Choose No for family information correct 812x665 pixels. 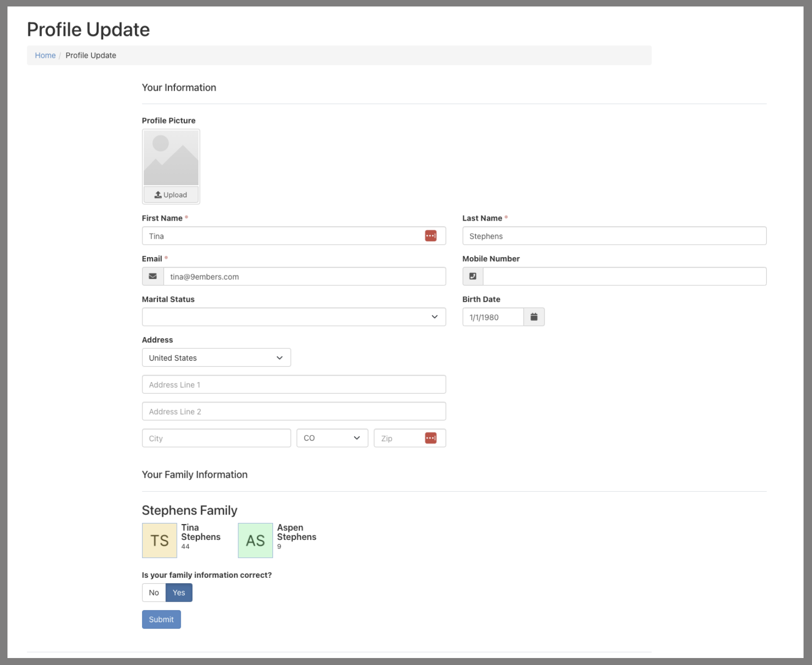[x=153, y=592]
